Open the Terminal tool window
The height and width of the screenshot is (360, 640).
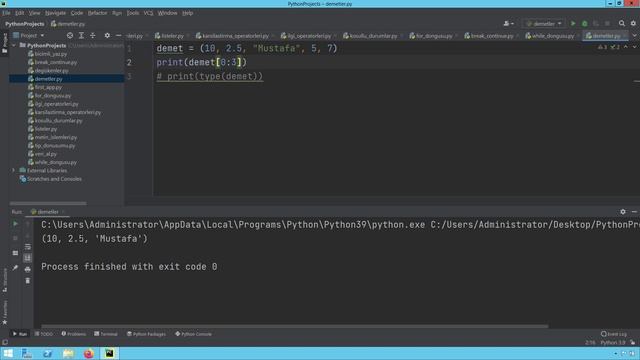click(106, 334)
